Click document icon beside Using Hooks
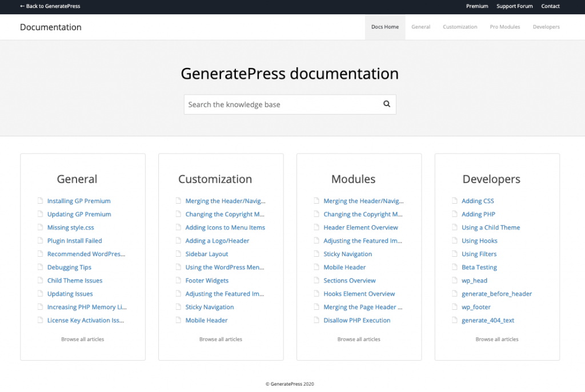 point(454,241)
